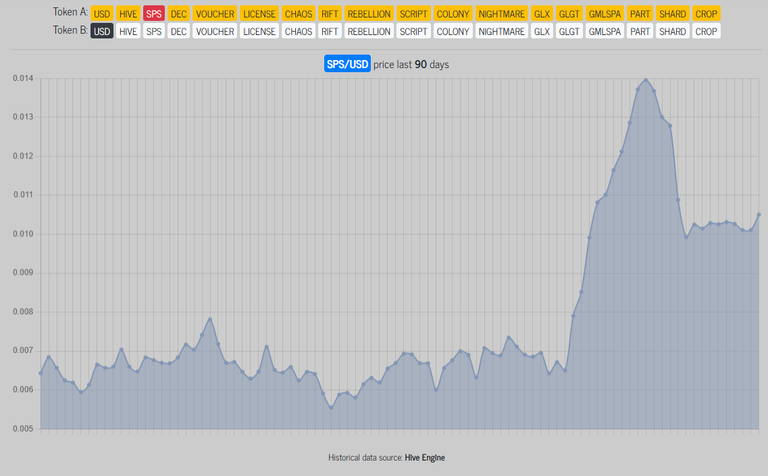
Task: Set Token A to REBELLION
Action: point(369,14)
